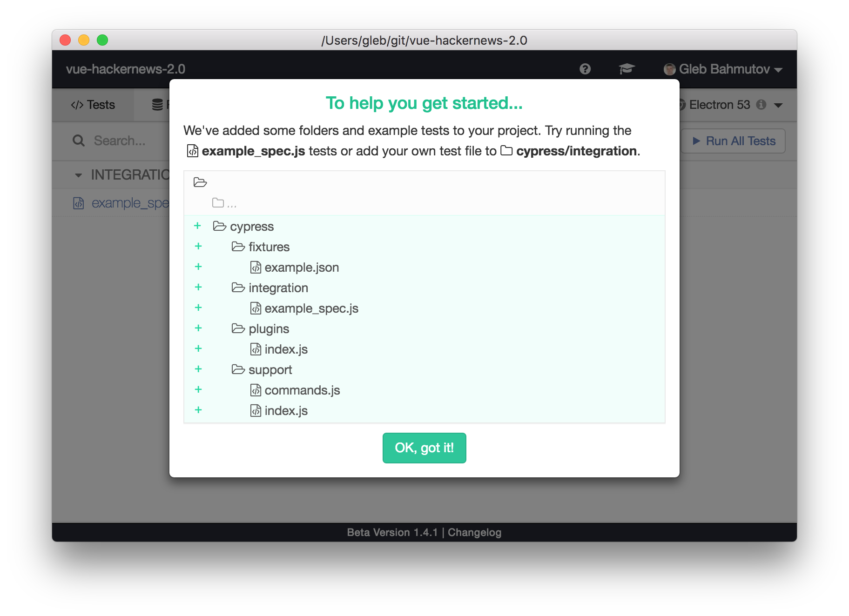Click the plugins folder icon
The width and height of the screenshot is (849, 616).
coord(238,328)
